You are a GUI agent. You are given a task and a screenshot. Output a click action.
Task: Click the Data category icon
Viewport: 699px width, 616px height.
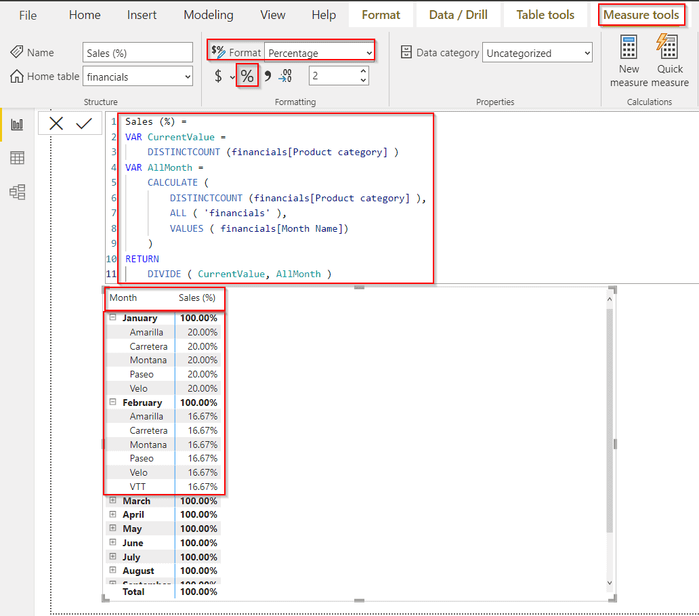click(406, 52)
